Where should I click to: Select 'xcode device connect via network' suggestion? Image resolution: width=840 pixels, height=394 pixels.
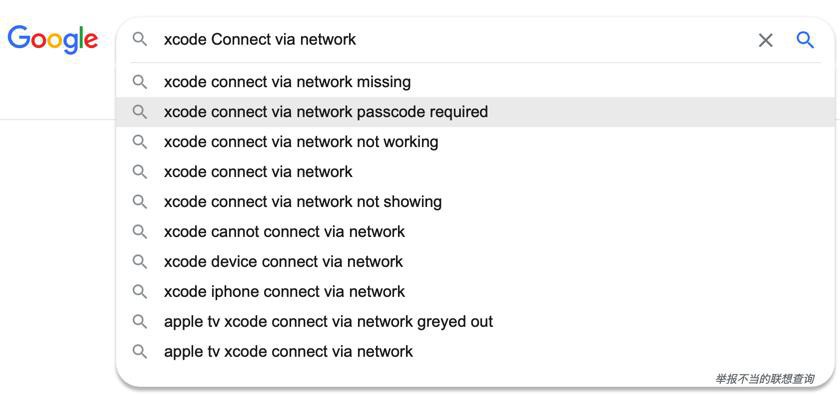(x=475, y=262)
